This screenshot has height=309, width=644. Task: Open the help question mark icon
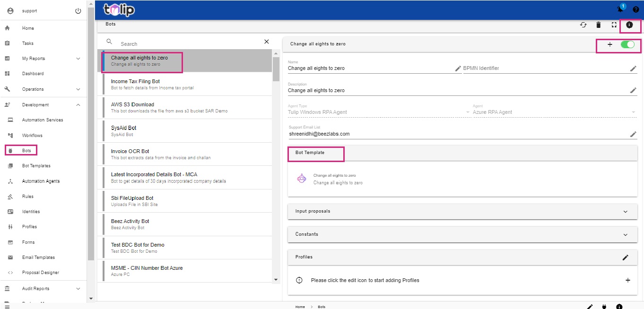click(636, 9)
